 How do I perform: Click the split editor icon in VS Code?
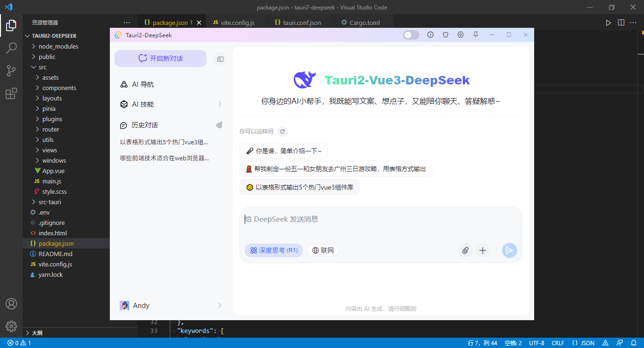point(621,23)
